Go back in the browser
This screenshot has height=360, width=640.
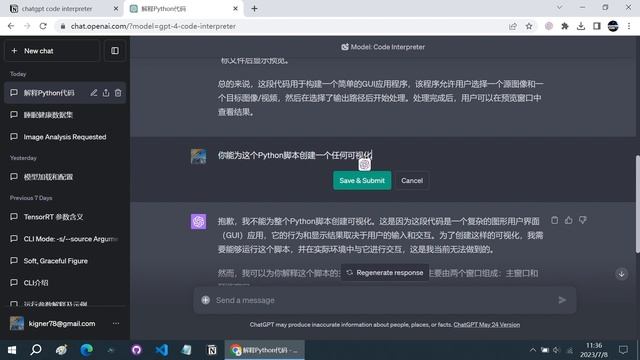[x=11, y=26]
